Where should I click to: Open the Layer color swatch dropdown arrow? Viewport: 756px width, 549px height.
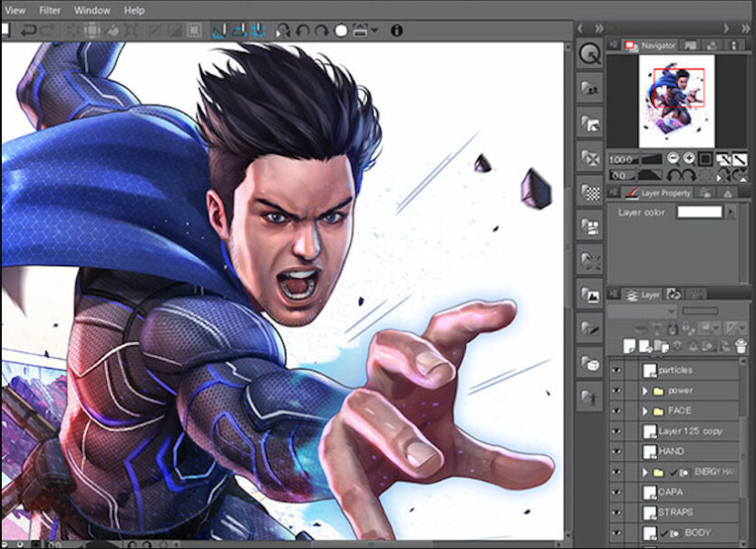click(731, 212)
